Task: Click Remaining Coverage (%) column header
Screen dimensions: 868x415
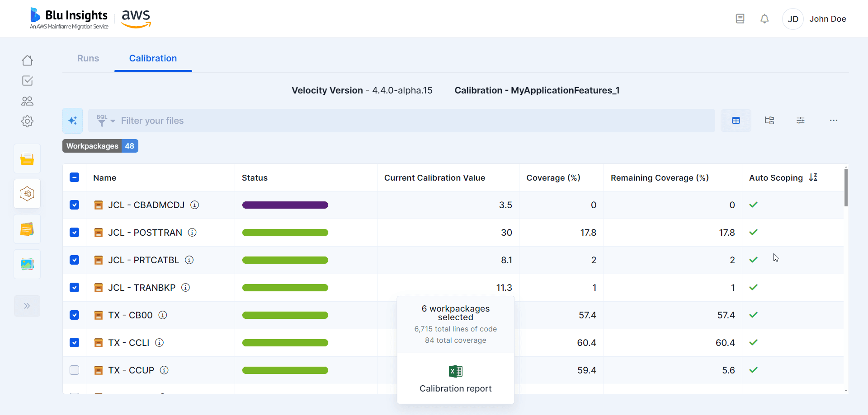Action: pyautogui.click(x=660, y=178)
